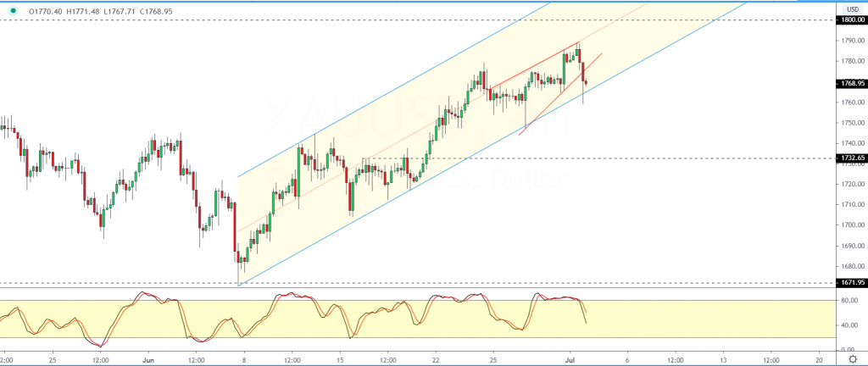Click the Jun date on time axis
This screenshot has height=366, width=868.
(148, 358)
